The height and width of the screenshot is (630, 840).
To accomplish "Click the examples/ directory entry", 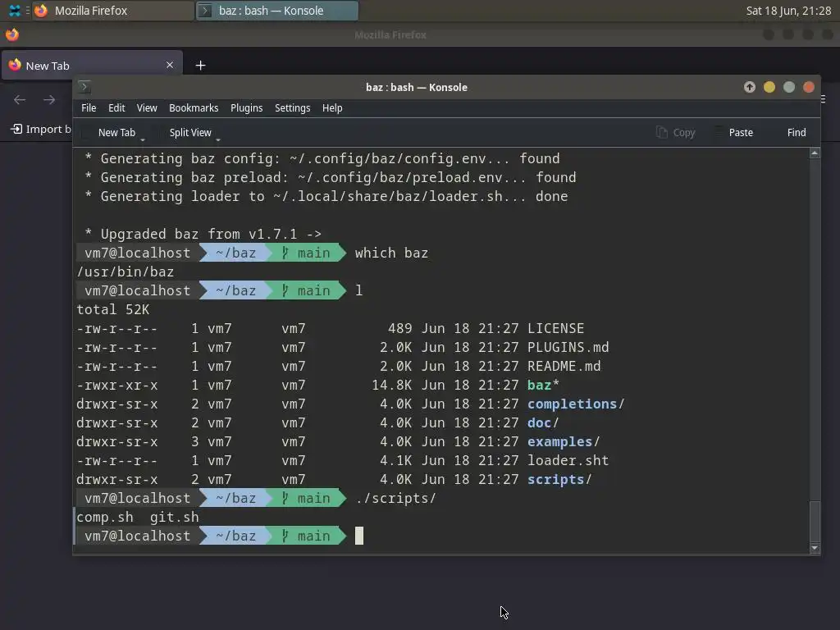I will coord(564,441).
